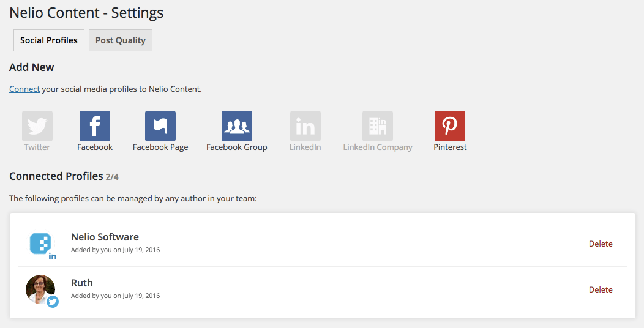Open the Post Quality tab
Screen dimensions: 644x328
click(121, 40)
